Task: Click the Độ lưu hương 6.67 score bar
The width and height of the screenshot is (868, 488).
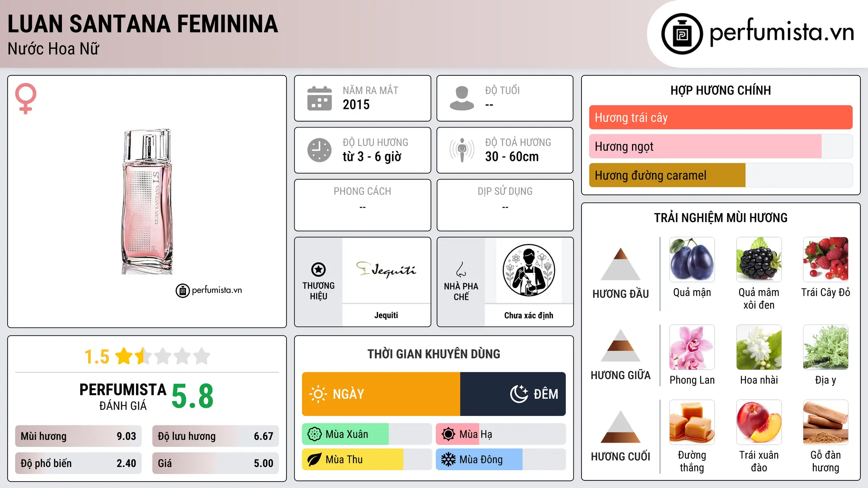Action: tap(215, 436)
